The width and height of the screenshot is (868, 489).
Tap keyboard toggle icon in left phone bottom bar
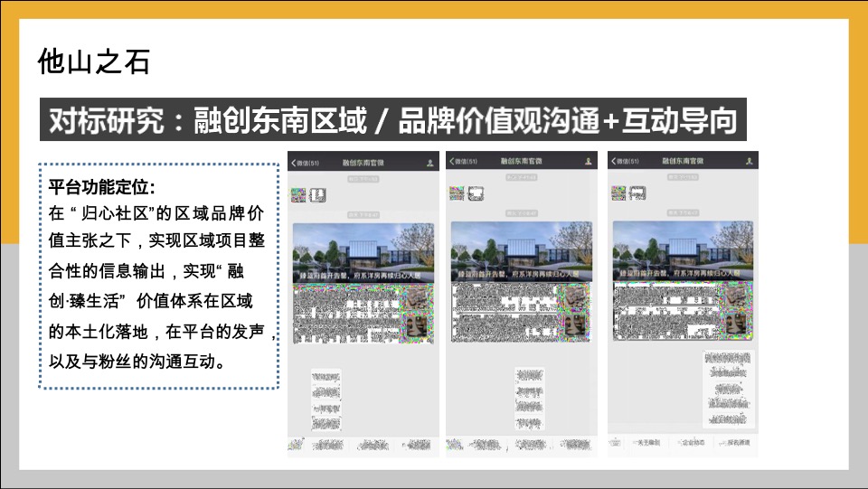(x=296, y=444)
